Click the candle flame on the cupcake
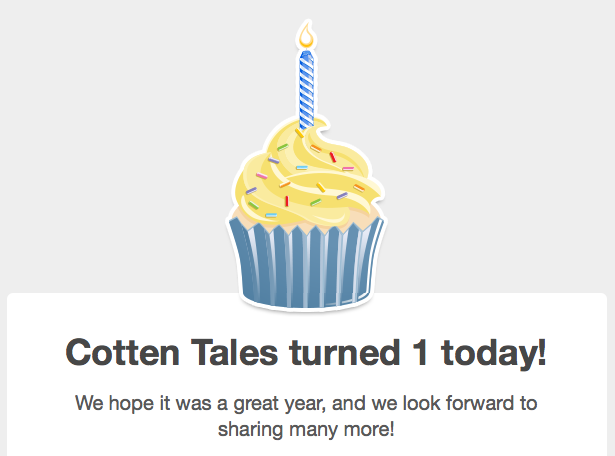Image resolution: width=615 pixels, height=456 pixels. (307, 39)
